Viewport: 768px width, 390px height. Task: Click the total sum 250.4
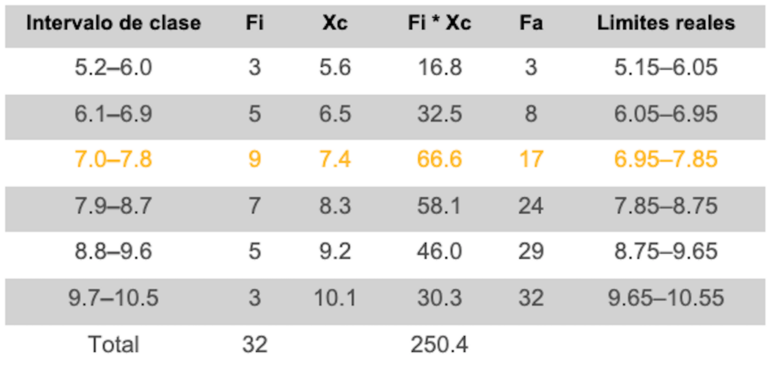click(x=439, y=345)
